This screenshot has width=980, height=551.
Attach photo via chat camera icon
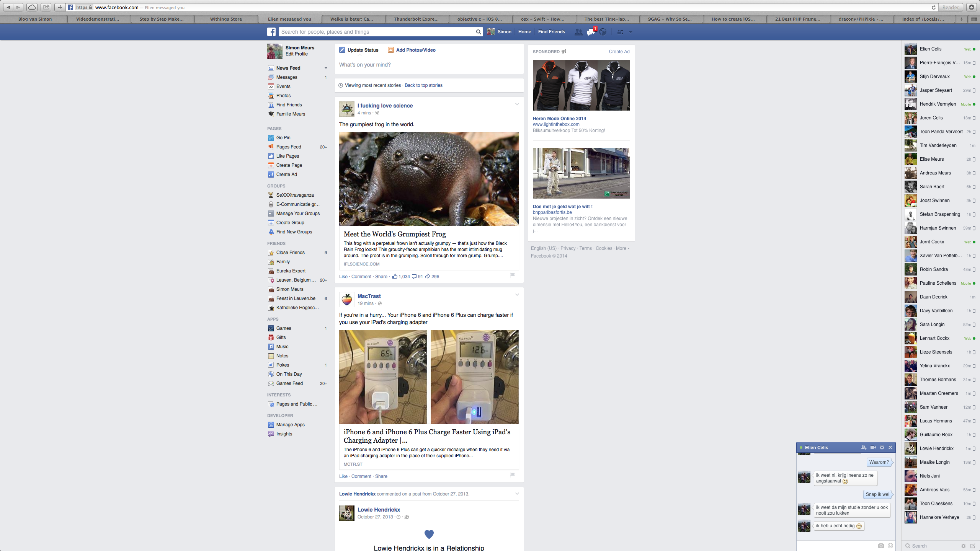point(881,546)
